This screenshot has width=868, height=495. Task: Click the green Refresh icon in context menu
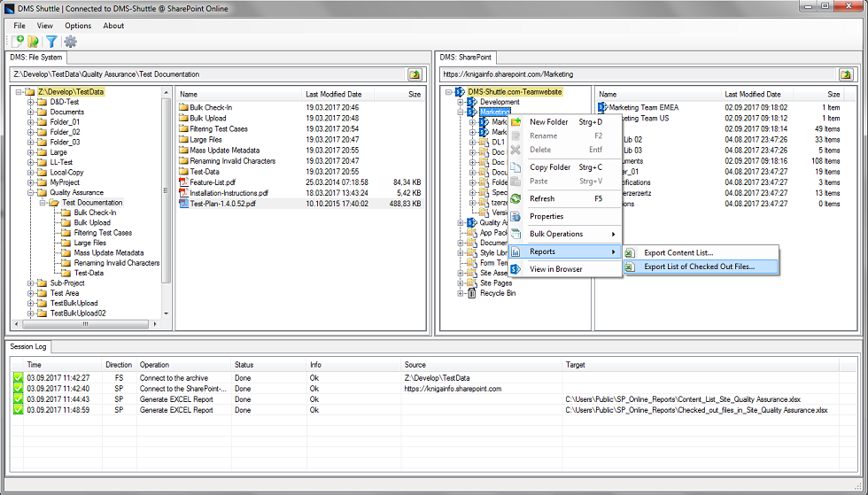(x=515, y=198)
